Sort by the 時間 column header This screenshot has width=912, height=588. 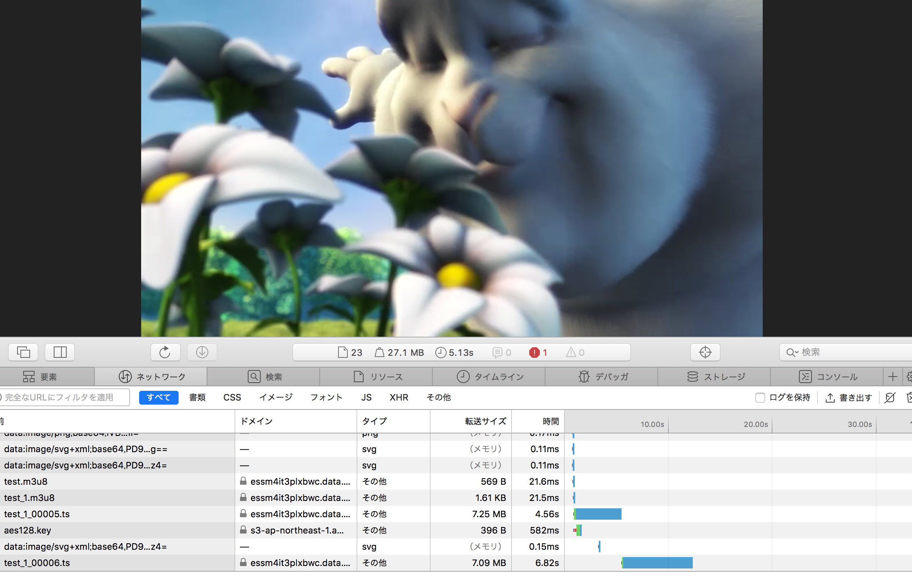click(538, 421)
